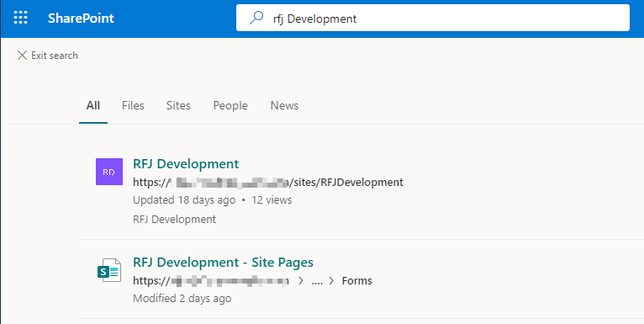Open the Forms breadcrumb item
The height and width of the screenshot is (324, 644).
357,281
